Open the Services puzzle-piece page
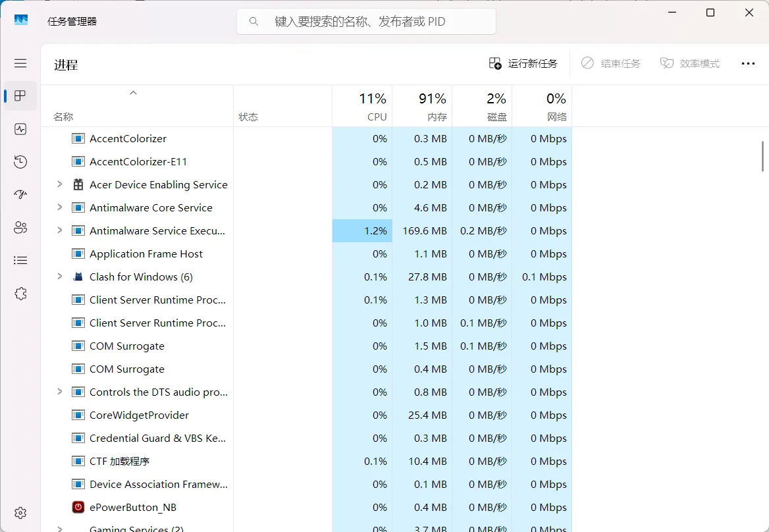769x532 pixels. 20,294
